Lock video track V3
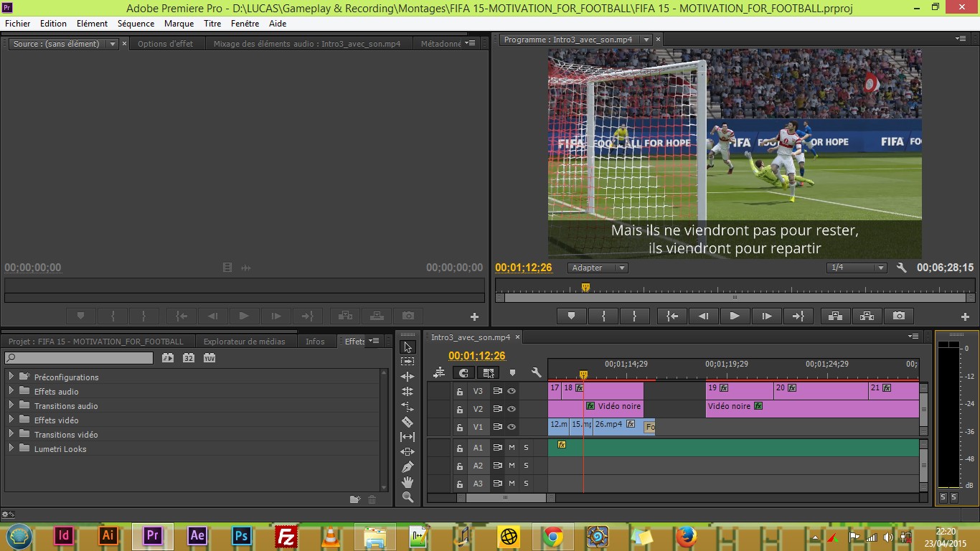 tap(460, 391)
